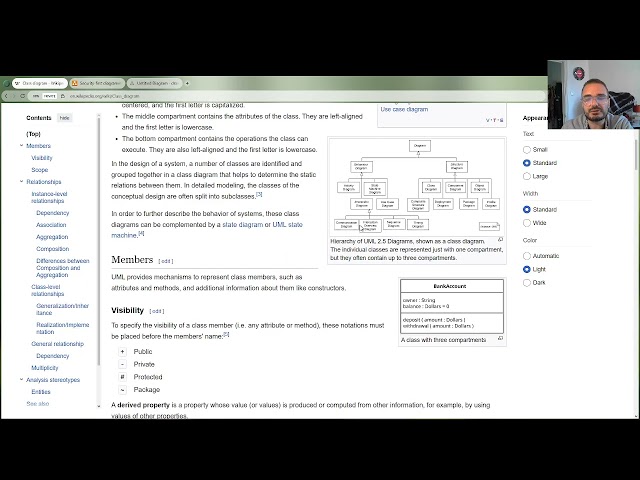
Task: Open the UML diagrams hierarchy thumbnail
Action: (x=417, y=187)
